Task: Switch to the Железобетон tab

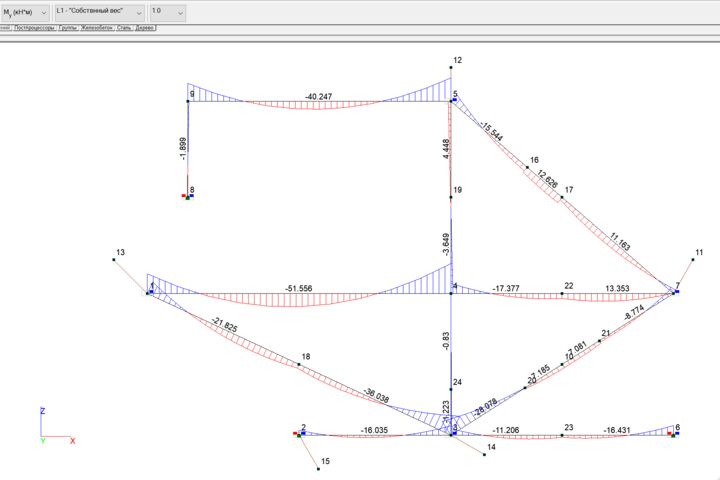Action: [x=97, y=28]
